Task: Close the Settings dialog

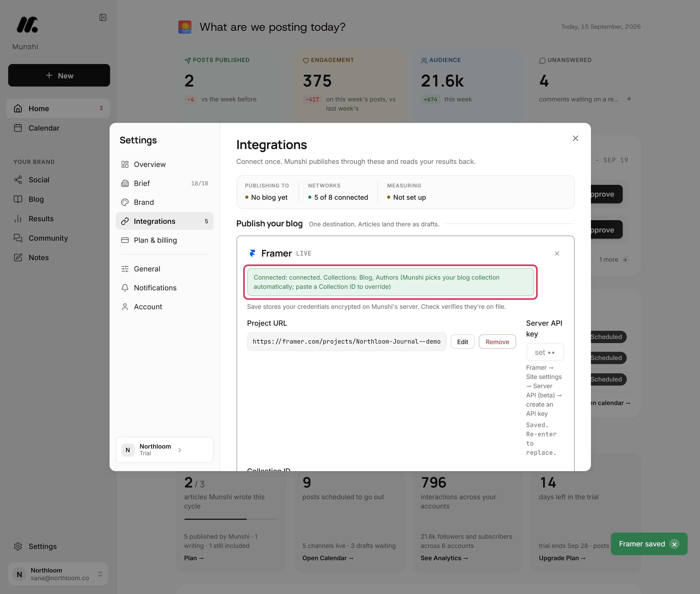Action: coord(575,139)
